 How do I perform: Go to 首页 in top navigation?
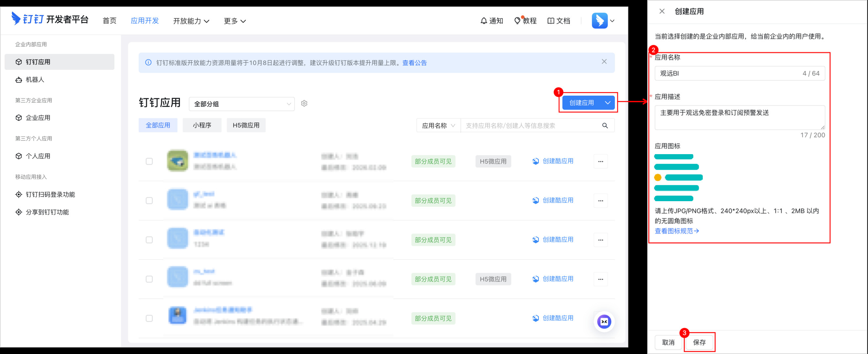(109, 21)
